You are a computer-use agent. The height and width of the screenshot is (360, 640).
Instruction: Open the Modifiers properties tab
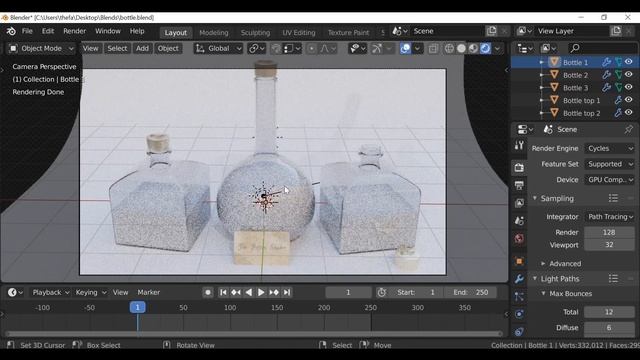(x=519, y=279)
